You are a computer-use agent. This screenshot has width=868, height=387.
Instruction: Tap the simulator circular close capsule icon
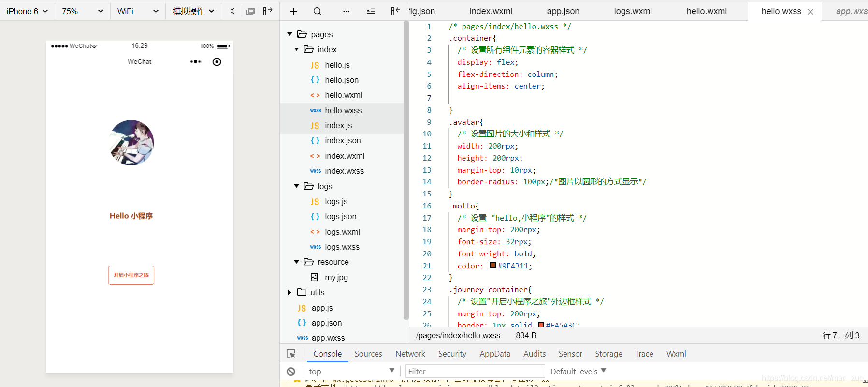(x=217, y=61)
